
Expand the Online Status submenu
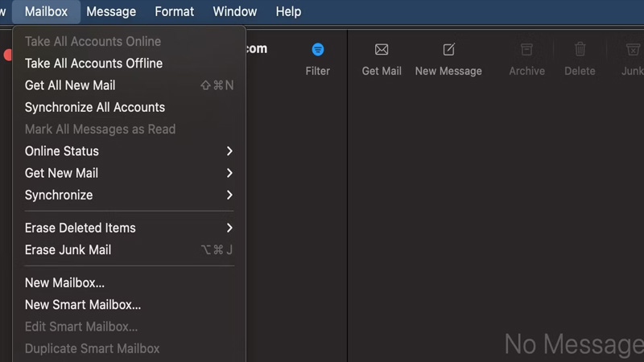(229, 151)
